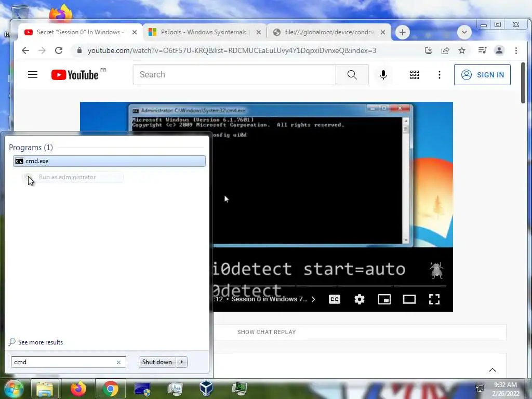The image size is (532, 399).
Task: Open YouTube settings three-dot menu
Action: 440,75
